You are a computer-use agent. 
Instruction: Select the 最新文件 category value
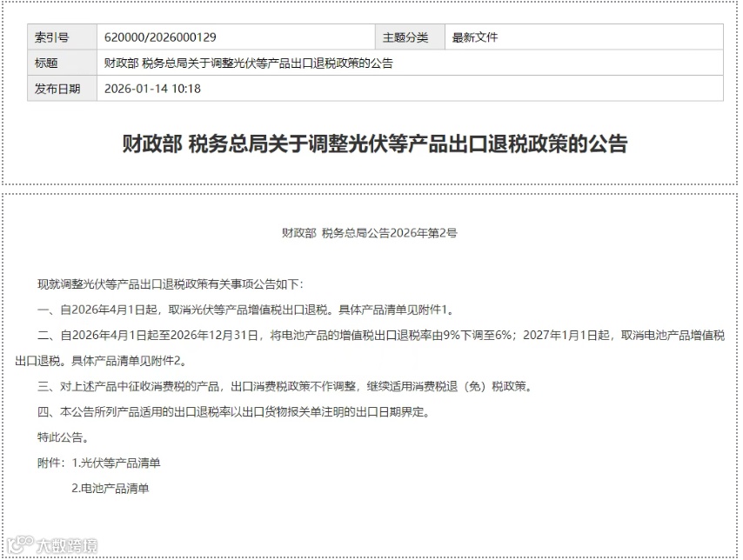tap(475, 37)
